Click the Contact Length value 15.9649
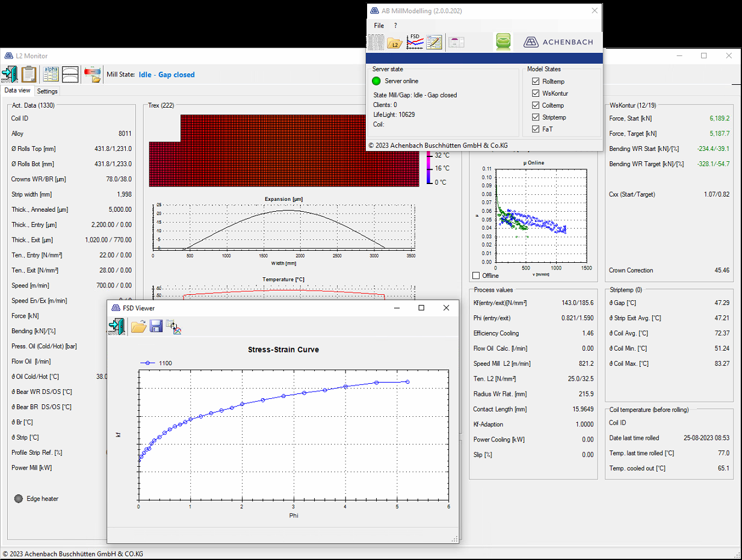742x560 pixels. coord(582,409)
